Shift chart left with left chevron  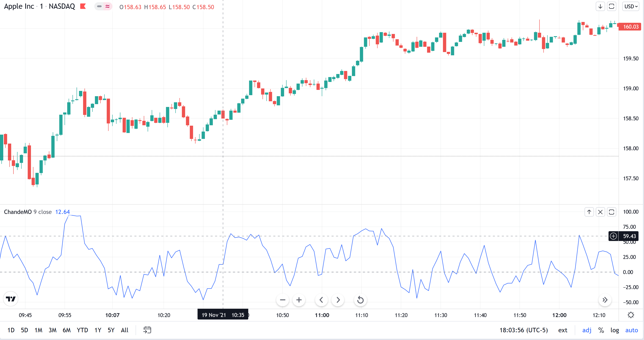coord(321,300)
